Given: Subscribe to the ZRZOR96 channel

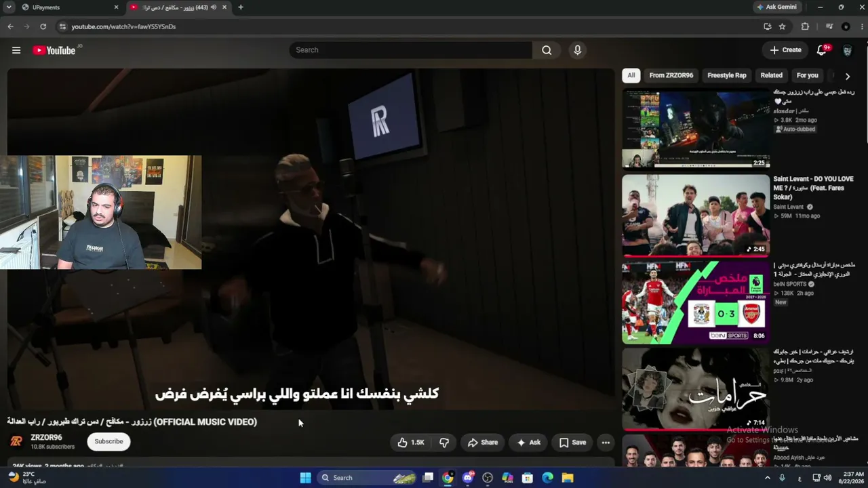Looking at the screenshot, I should point(108,441).
